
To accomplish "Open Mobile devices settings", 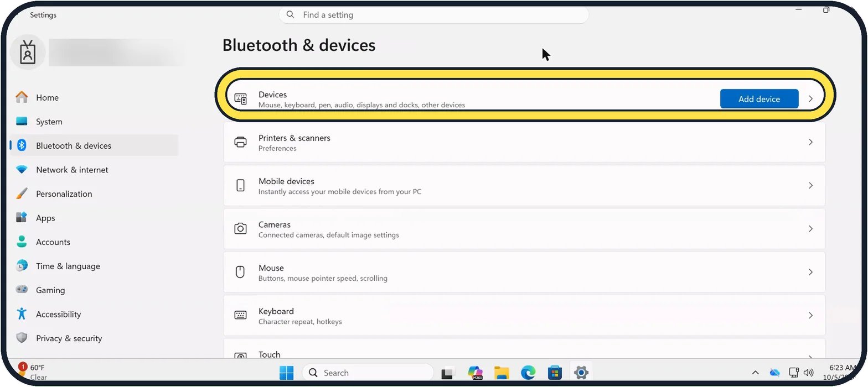I will (x=524, y=186).
